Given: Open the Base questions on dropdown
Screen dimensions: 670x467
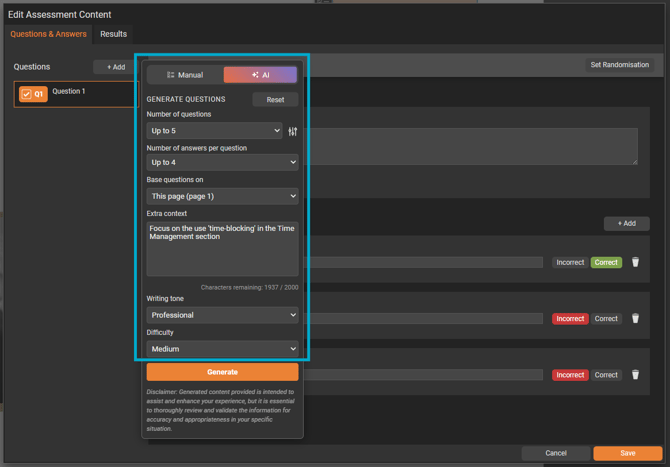Looking at the screenshot, I should point(222,196).
